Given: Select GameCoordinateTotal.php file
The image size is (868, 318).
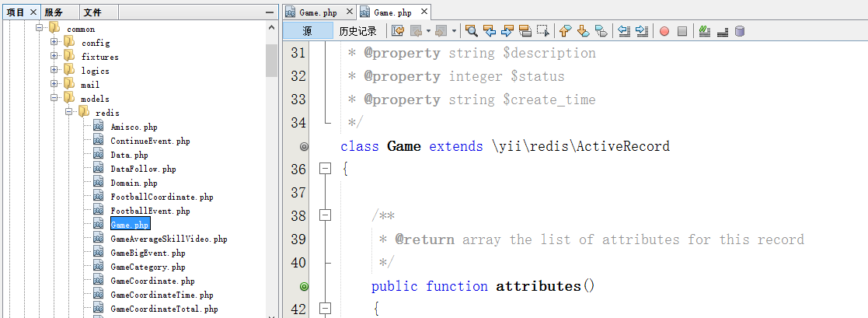Looking at the screenshot, I should pos(164,309).
